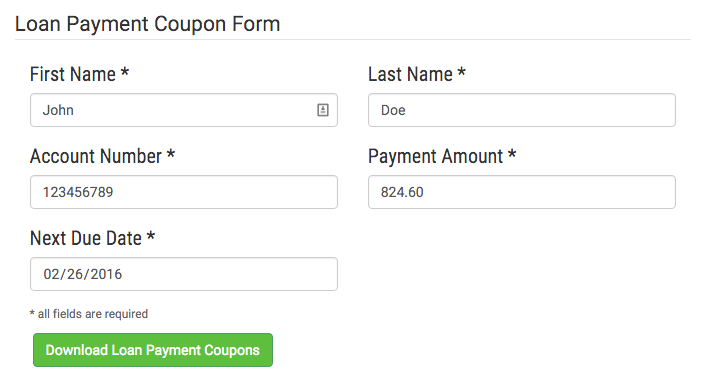Click the First Name label text
The width and height of the screenshot is (707, 383).
click(x=73, y=74)
